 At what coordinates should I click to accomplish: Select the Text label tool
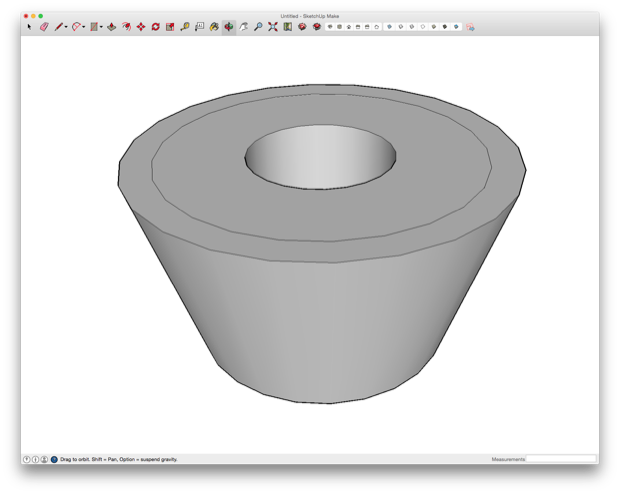tap(199, 27)
